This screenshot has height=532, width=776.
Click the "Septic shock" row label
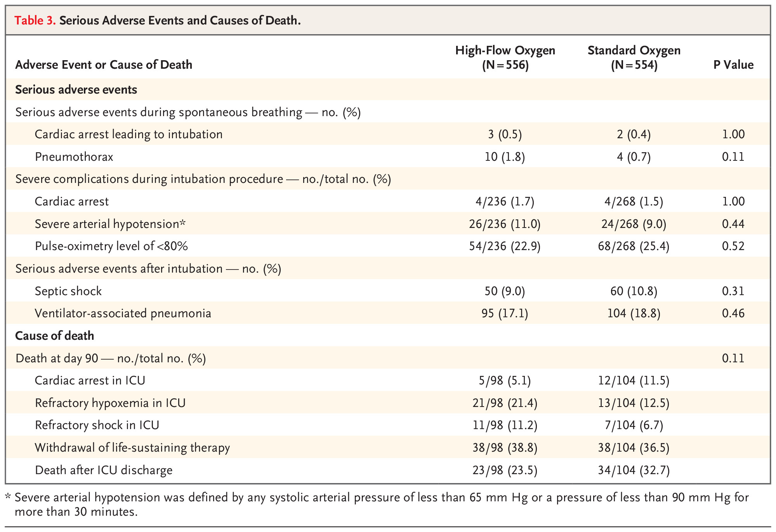pos(68,291)
